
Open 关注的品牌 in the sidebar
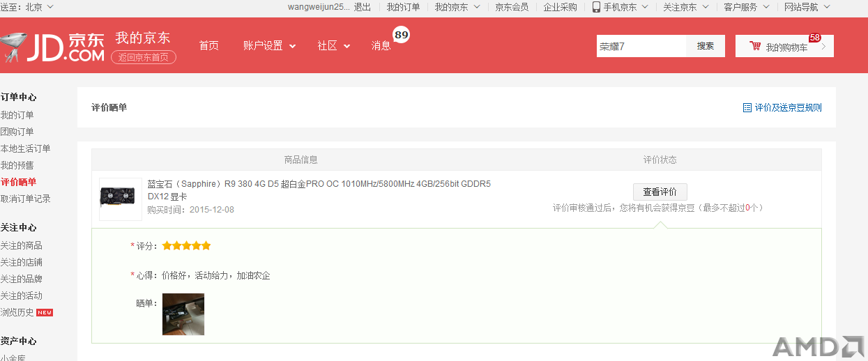(x=21, y=279)
